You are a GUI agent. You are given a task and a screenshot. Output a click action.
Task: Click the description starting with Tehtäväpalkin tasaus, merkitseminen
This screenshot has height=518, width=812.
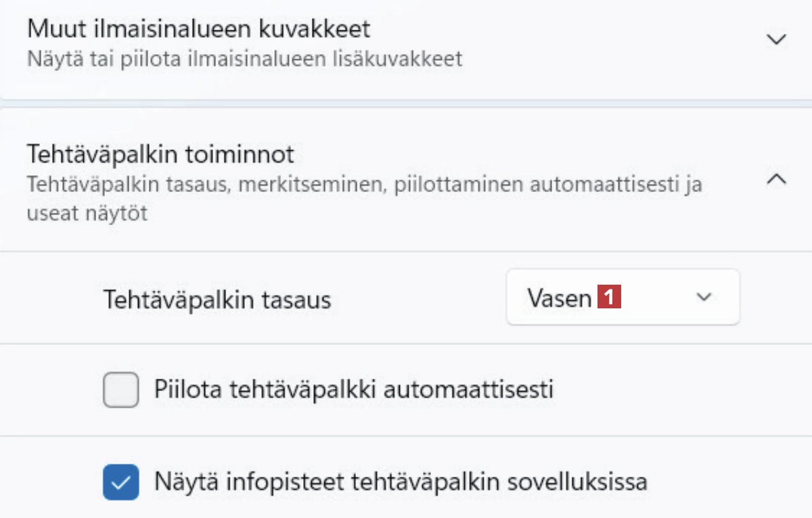pyautogui.click(x=364, y=184)
